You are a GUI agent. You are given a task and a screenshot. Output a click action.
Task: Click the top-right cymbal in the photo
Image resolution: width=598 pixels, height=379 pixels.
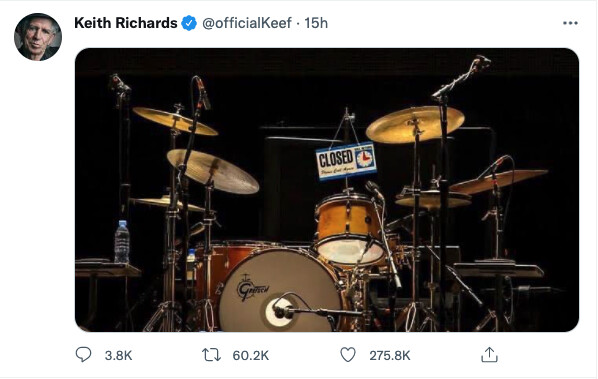pos(415,124)
